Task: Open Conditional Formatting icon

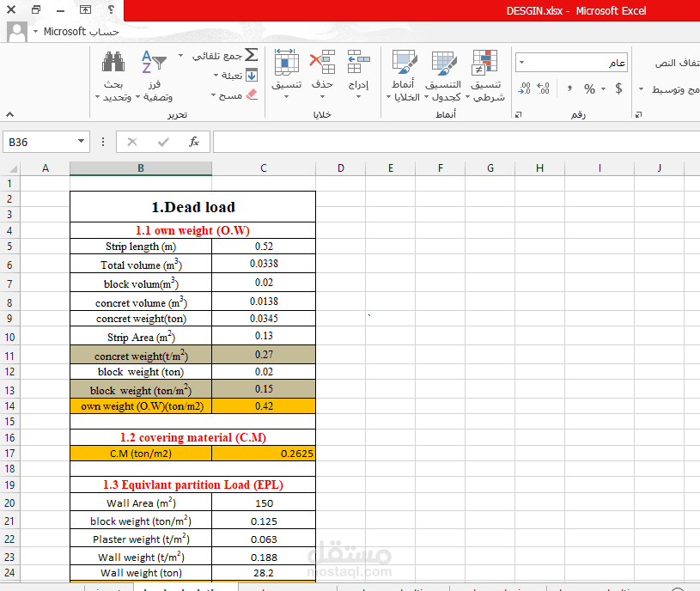Action: coord(484,63)
